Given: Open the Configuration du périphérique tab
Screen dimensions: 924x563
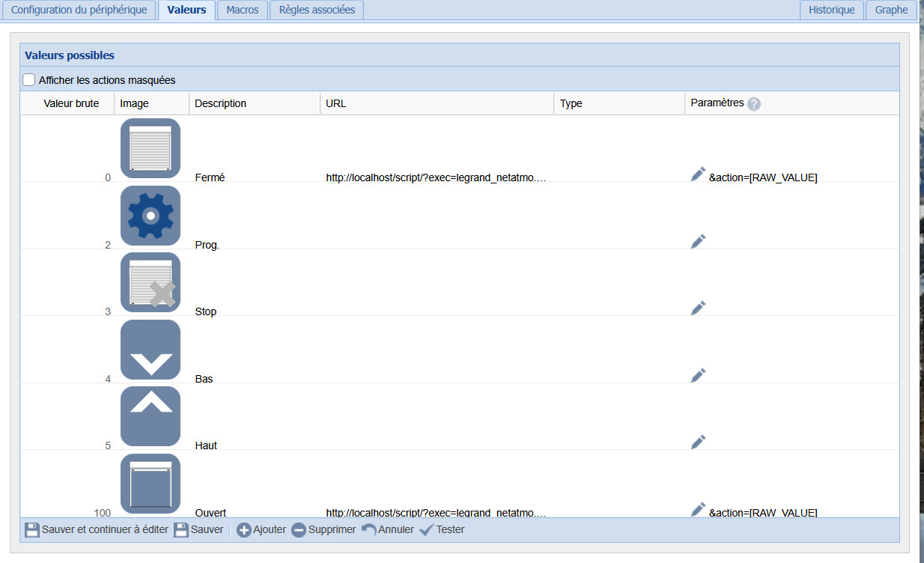Looking at the screenshot, I should pyautogui.click(x=79, y=10).
